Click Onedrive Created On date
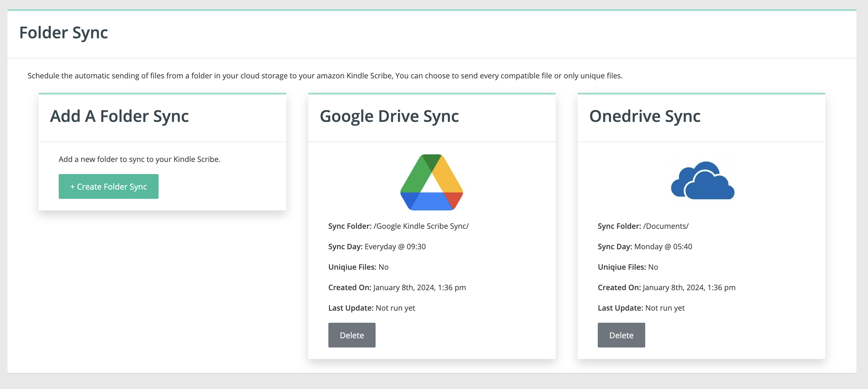868x389 pixels. point(689,288)
